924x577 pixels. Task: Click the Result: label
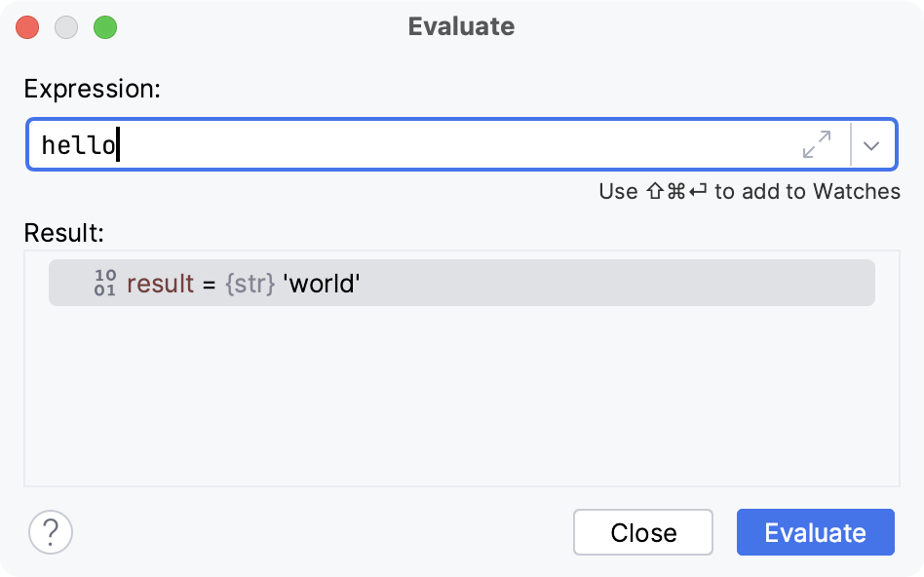click(x=59, y=234)
